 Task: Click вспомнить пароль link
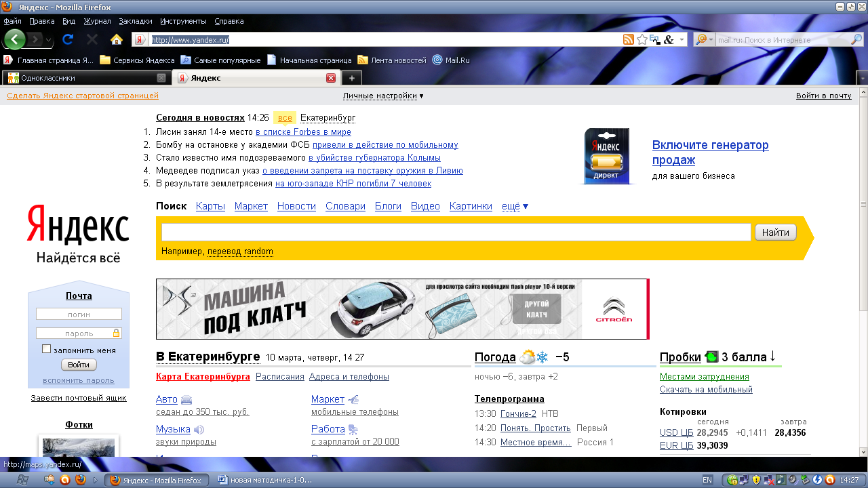point(79,380)
